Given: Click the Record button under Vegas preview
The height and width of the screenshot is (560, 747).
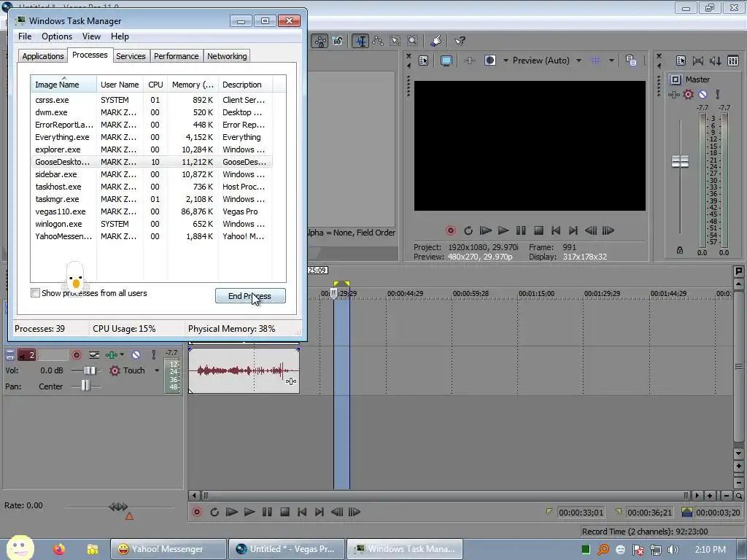Looking at the screenshot, I should 450,230.
